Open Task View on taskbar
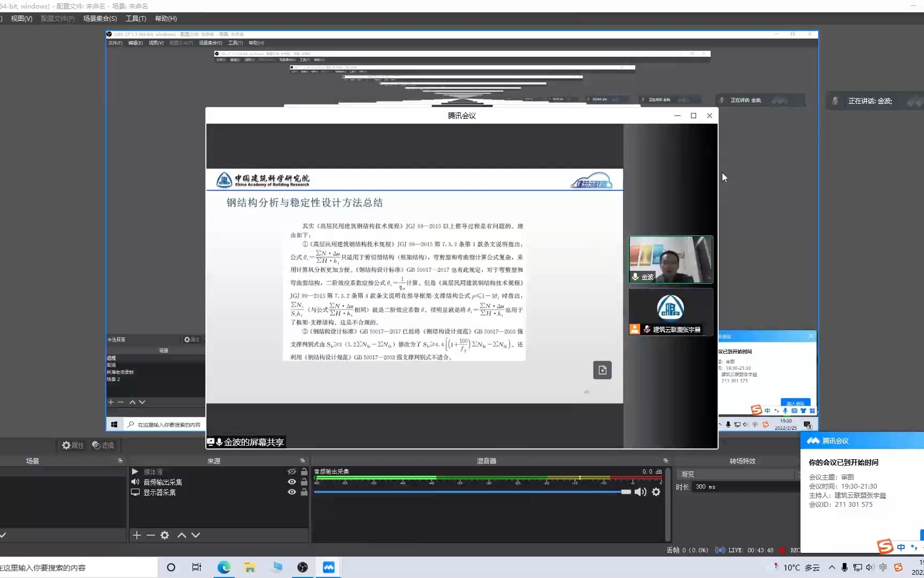 click(x=197, y=567)
